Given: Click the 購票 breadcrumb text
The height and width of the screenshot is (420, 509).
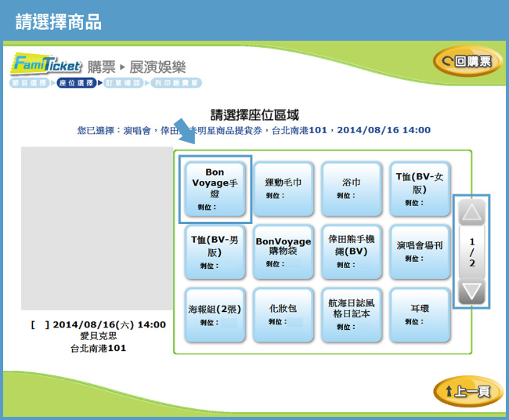Looking at the screenshot, I should [x=102, y=67].
